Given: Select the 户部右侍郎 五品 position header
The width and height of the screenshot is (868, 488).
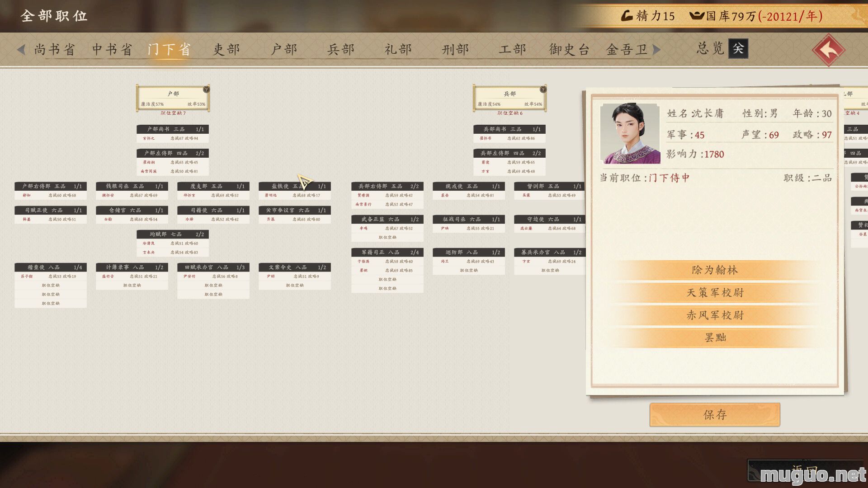Looking at the screenshot, I should (51, 186).
